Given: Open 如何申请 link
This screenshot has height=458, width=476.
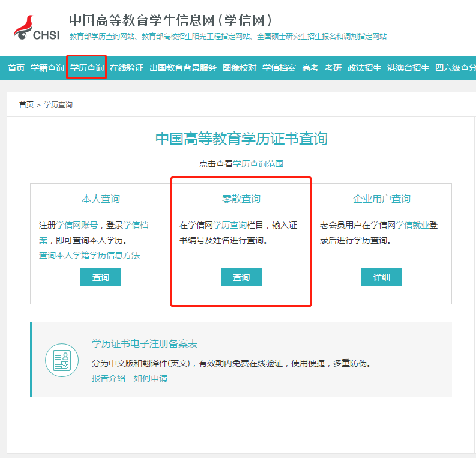Looking at the screenshot, I should pos(151,378).
